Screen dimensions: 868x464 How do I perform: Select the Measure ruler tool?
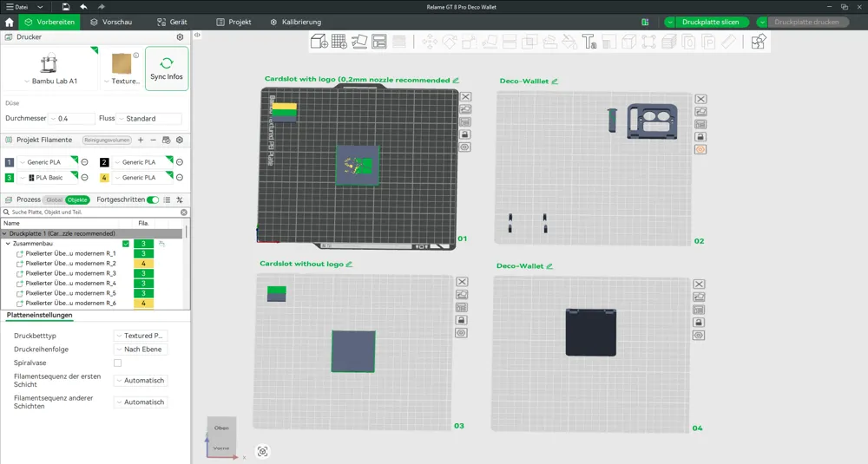[728, 42]
